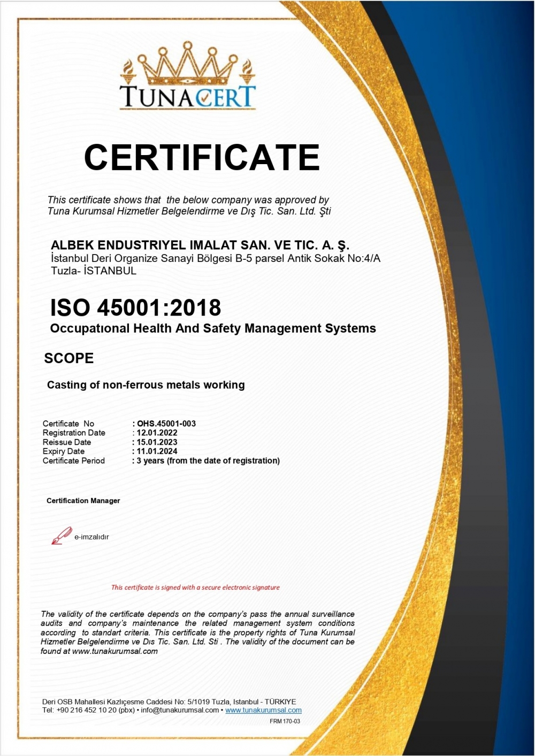The height and width of the screenshot is (756, 535).
Task: Click the certificate period '3 years' value
Action: pyautogui.click(x=208, y=461)
